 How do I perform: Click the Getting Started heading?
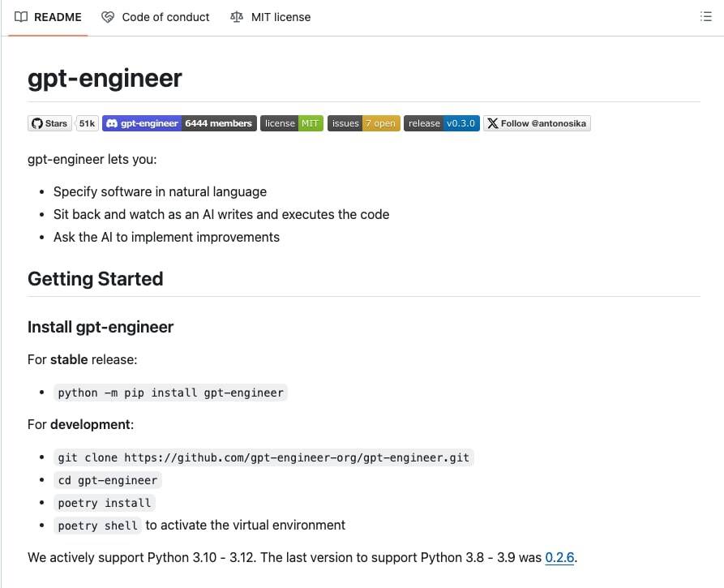96,278
